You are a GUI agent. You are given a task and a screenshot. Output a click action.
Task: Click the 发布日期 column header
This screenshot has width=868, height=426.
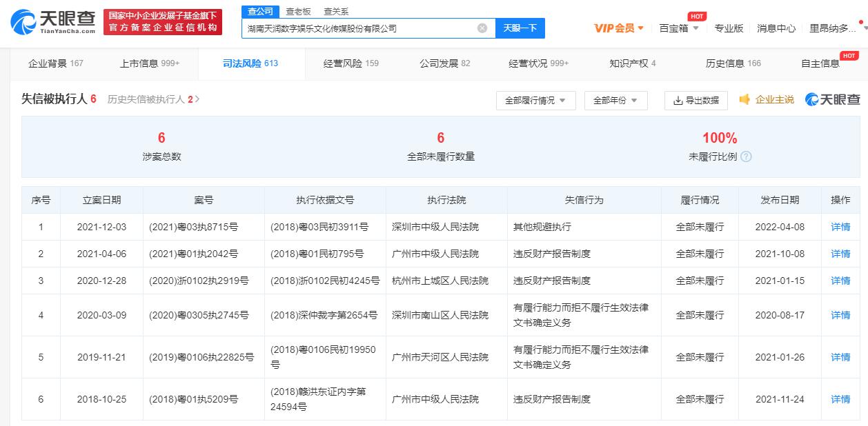780,200
